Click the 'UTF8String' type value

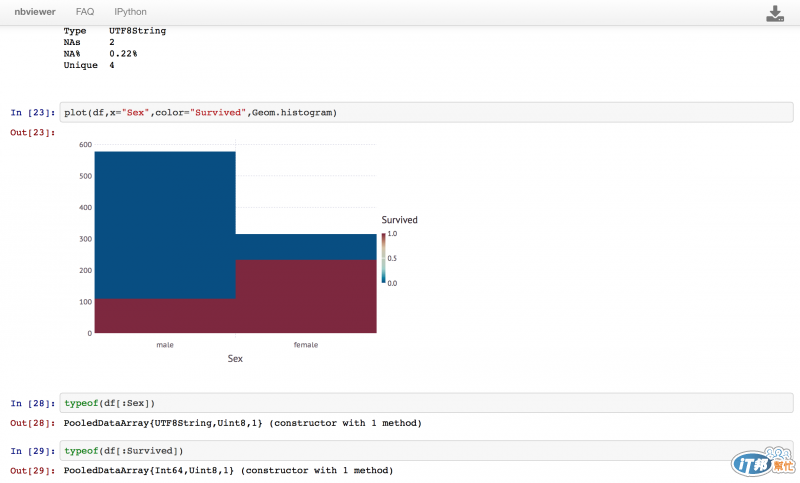pos(137,31)
